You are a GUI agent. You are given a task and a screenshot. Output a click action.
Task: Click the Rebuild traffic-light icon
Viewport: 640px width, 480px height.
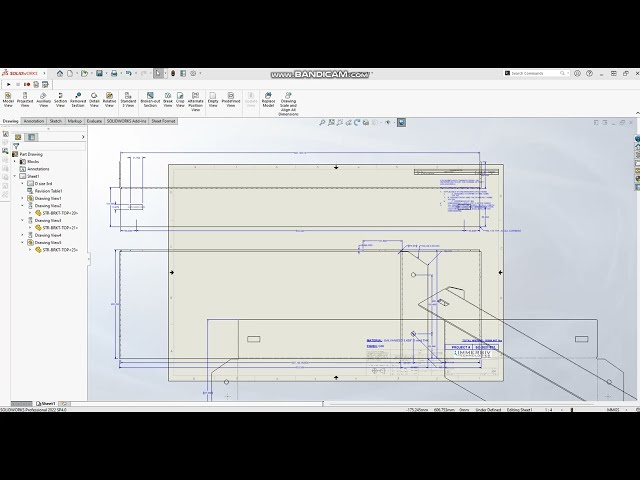pos(173,73)
